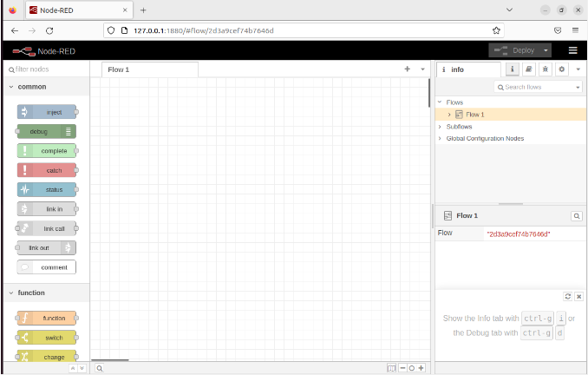
Task: Expand Flow 1 in the outline tree
Action: point(449,115)
